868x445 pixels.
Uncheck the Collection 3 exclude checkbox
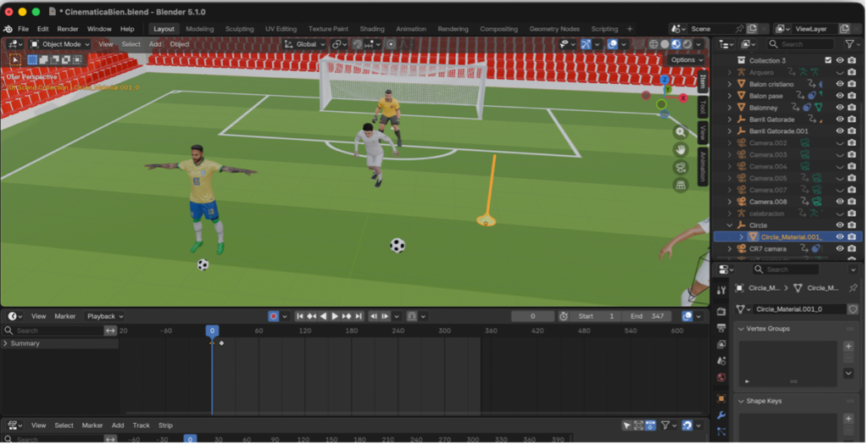(829, 60)
